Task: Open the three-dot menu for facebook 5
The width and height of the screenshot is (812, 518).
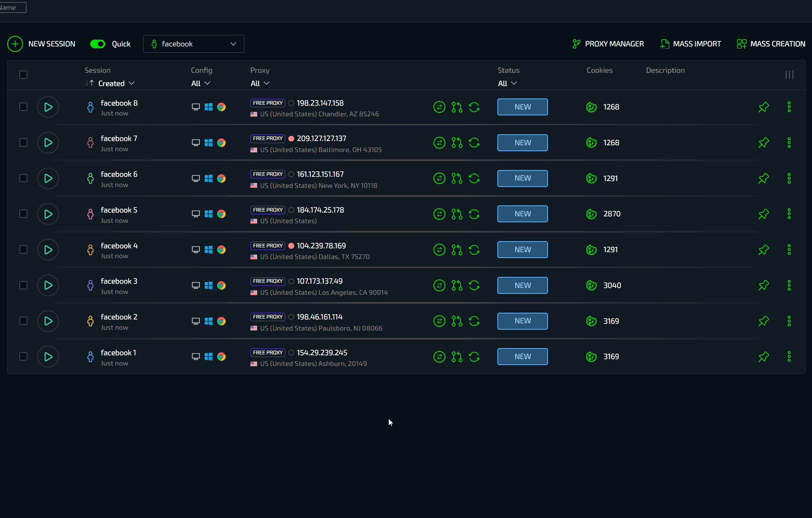Action: coord(789,214)
